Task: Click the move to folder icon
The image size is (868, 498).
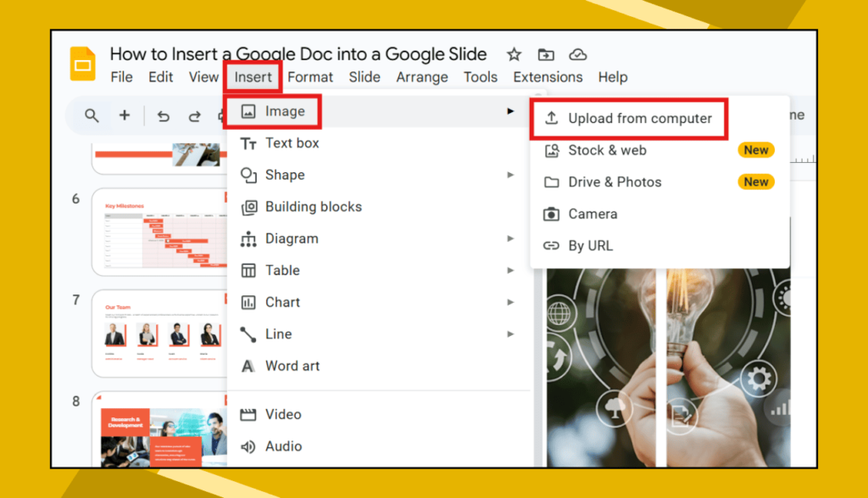Action: pos(546,53)
